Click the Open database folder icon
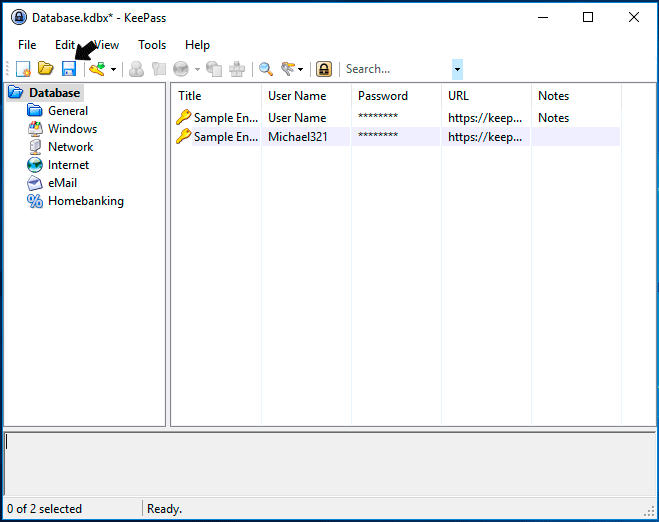 pos(45,68)
